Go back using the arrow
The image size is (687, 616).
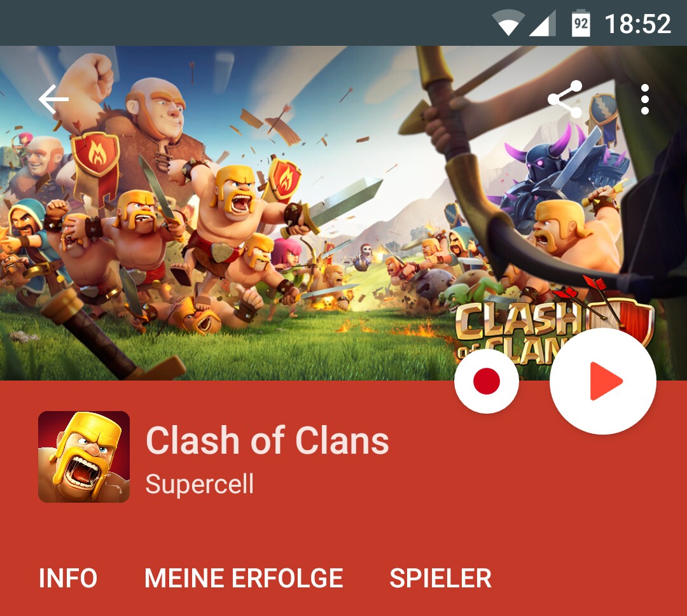click(x=53, y=99)
